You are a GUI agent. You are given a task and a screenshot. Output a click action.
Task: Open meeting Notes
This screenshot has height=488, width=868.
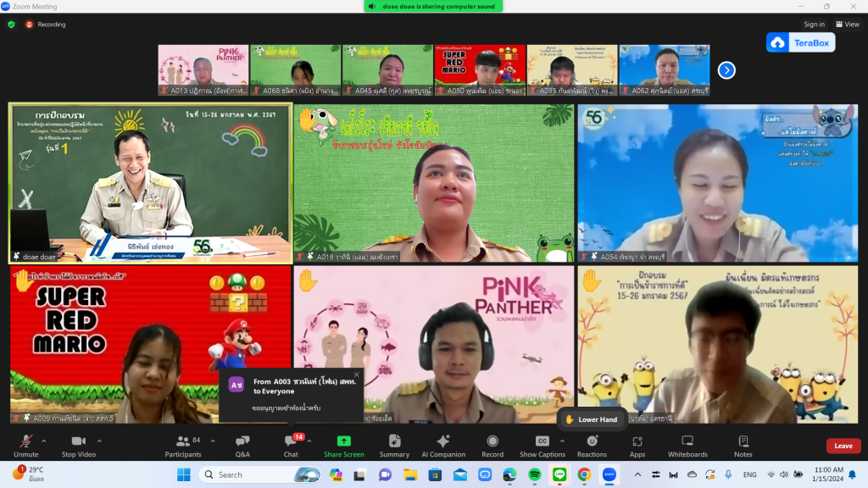click(743, 445)
